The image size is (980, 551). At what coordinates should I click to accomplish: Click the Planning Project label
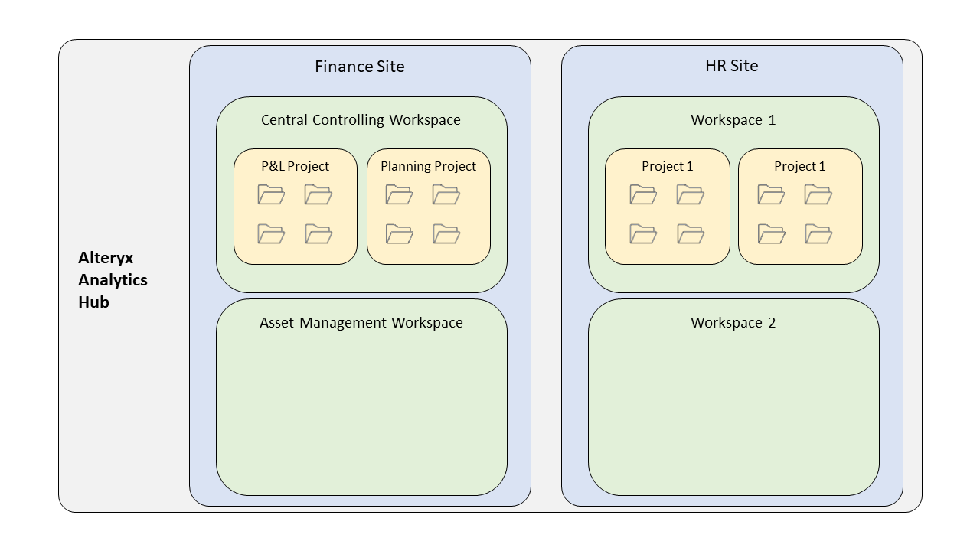tap(429, 166)
